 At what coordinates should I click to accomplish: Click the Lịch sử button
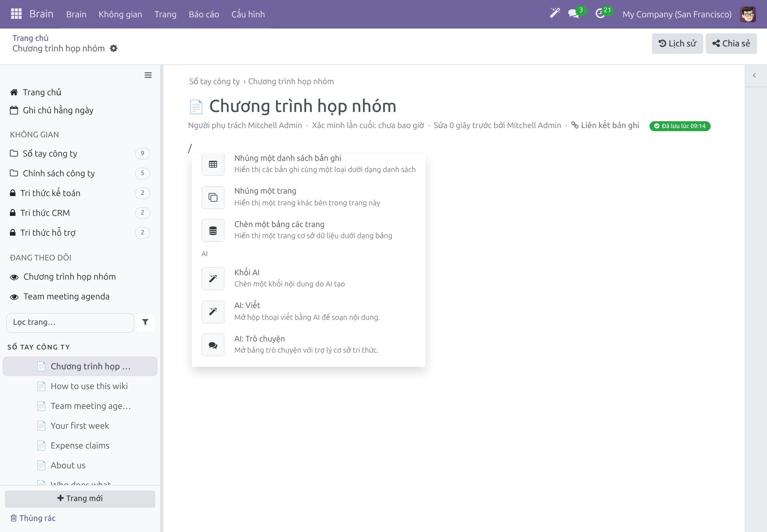(x=677, y=44)
